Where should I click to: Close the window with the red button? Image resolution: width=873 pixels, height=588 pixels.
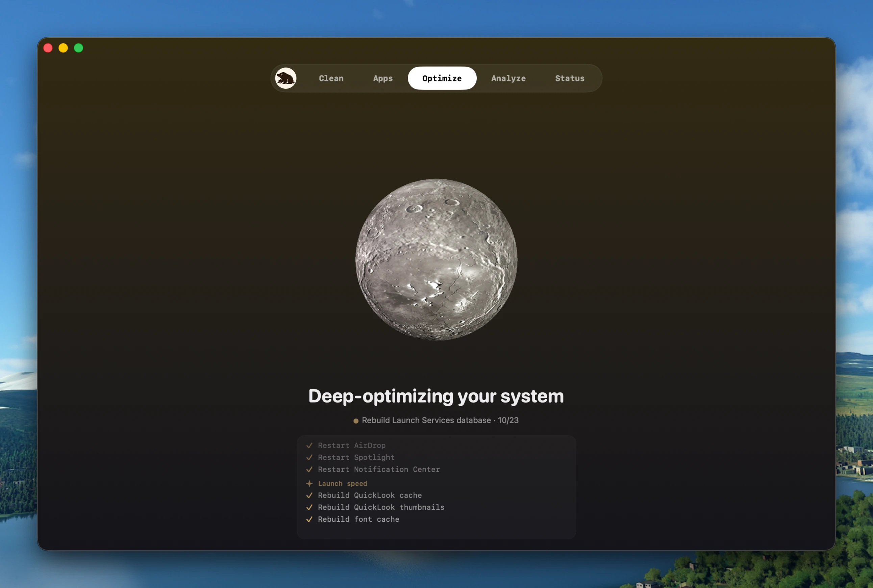tap(48, 48)
